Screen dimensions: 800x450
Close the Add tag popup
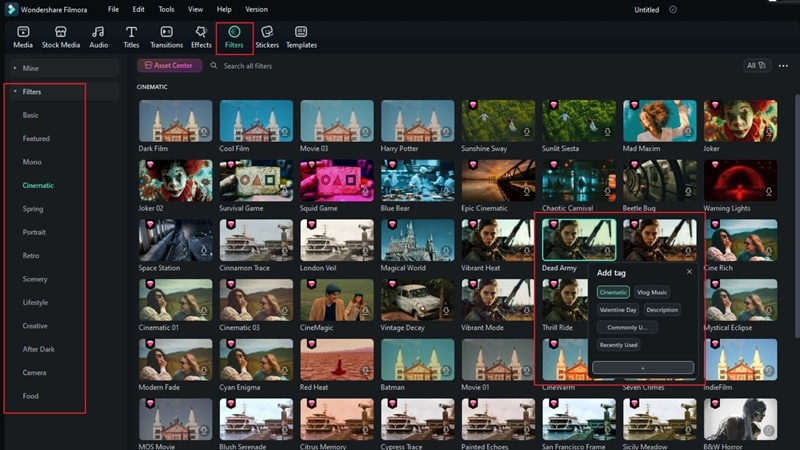pyautogui.click(x=689, y=271)
